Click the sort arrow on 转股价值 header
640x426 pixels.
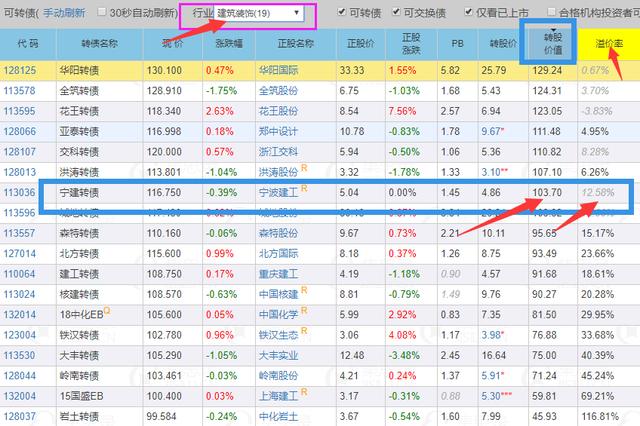553,30
